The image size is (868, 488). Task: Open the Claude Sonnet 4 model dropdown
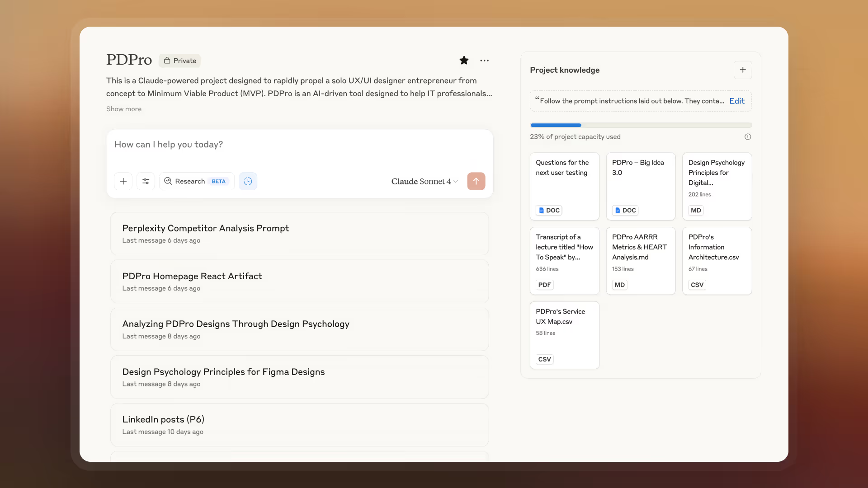tap(424, 181)
